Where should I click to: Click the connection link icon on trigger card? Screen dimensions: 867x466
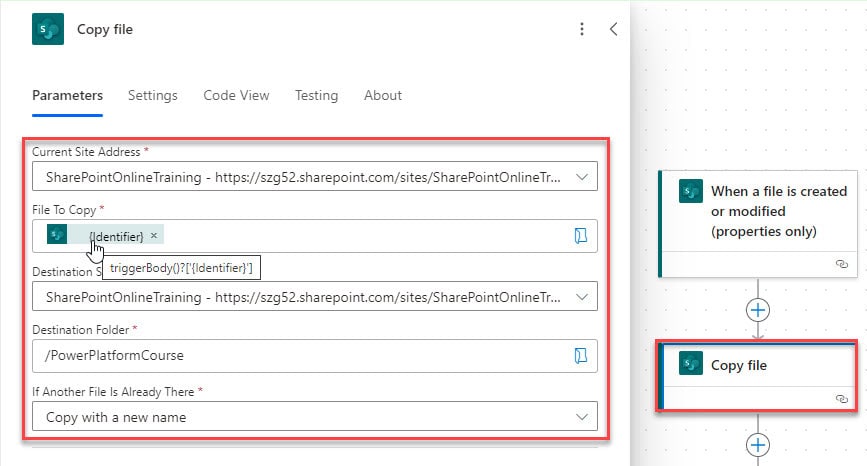[x=842, y=264]
